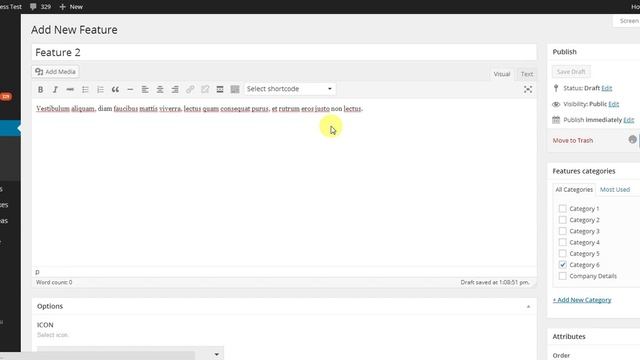This screenshot has height=360, width=640.
Task: Collapse the Options panel
Action: pyautogui.click(x=528, y=307)
